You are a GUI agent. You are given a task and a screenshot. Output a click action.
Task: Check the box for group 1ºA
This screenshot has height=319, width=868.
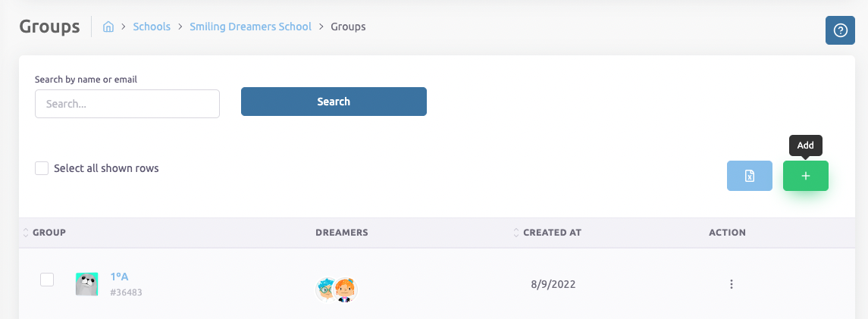pos(47,280)
